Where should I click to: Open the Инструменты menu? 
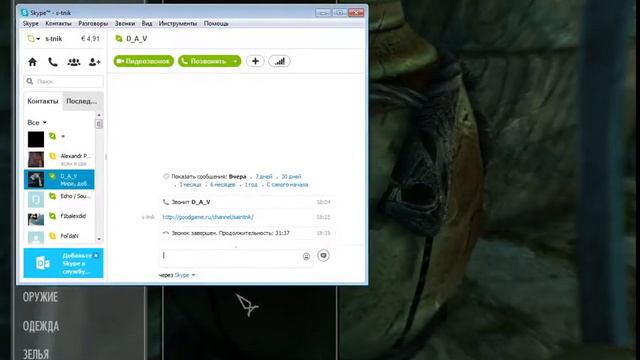pos(178,24)
